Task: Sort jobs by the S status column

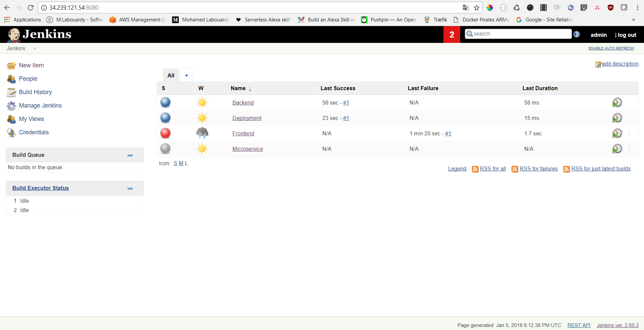Action: [x=163, y=88]
